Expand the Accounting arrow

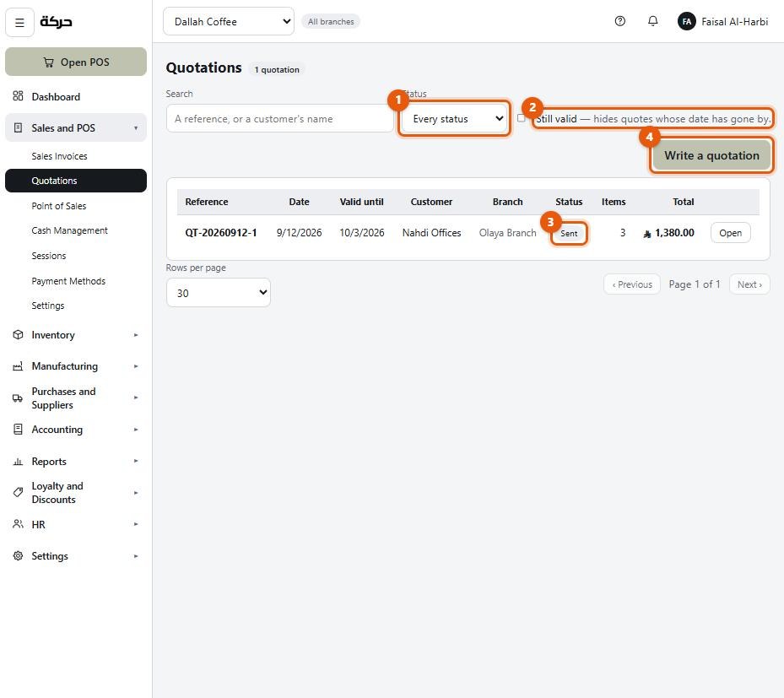(136, 430)
